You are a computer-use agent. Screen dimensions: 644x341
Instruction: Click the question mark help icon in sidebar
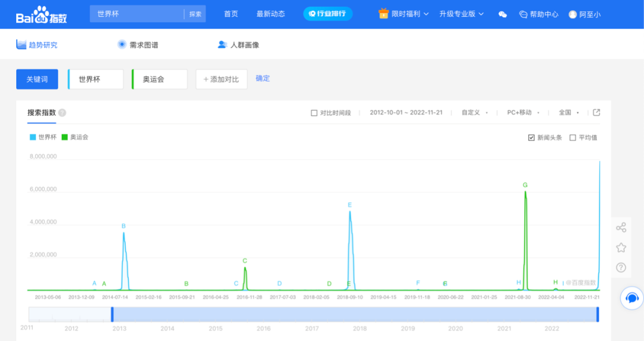click(621, 268)
